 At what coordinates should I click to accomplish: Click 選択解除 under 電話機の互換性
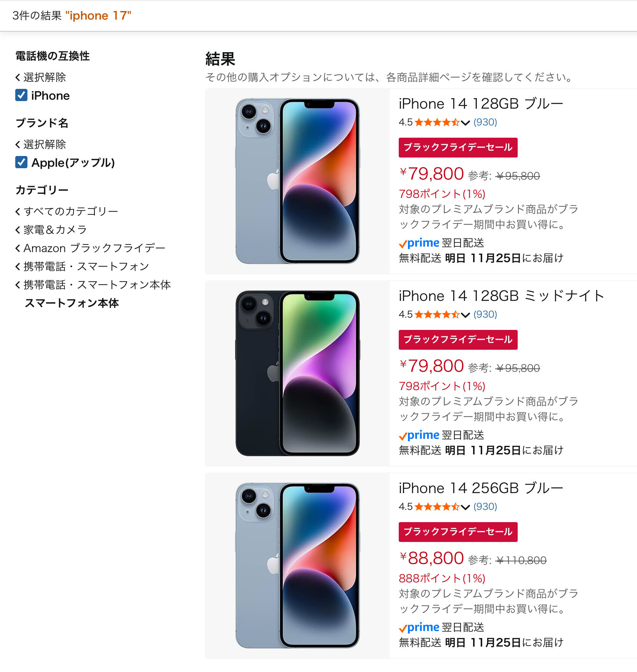(40, 77)
